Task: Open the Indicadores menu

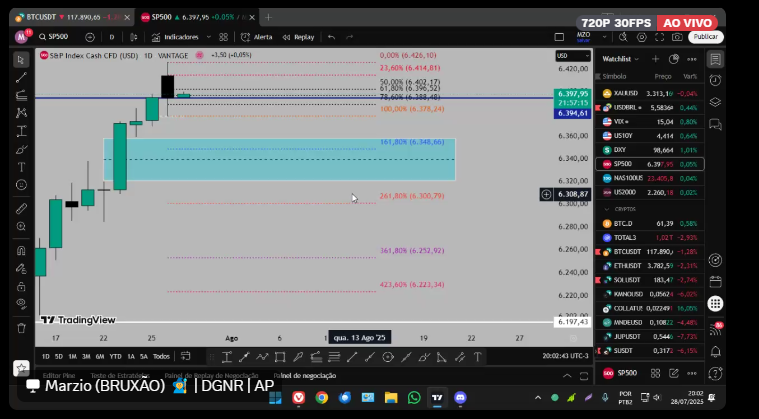Action: (175, 37)
